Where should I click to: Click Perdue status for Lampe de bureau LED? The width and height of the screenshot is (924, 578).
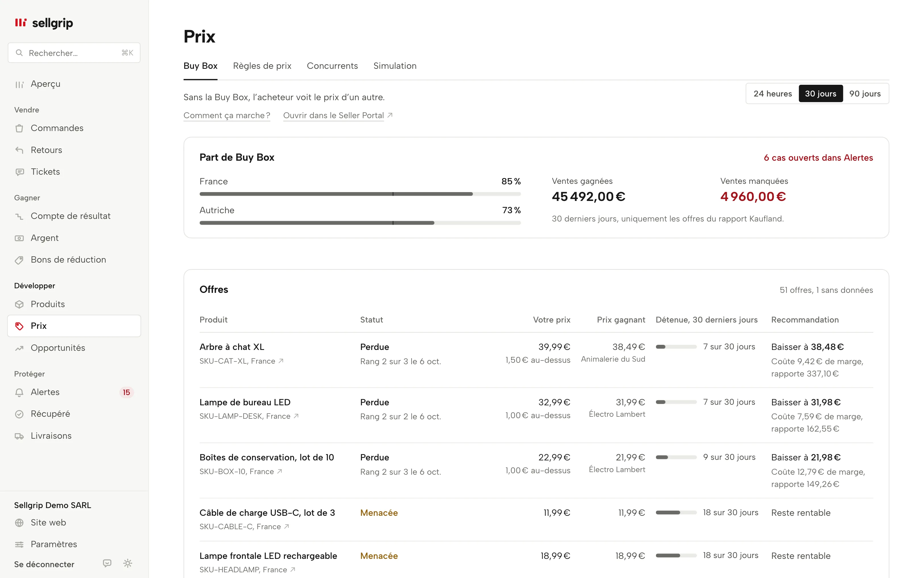pyautogui.click(x=374, y=402)
